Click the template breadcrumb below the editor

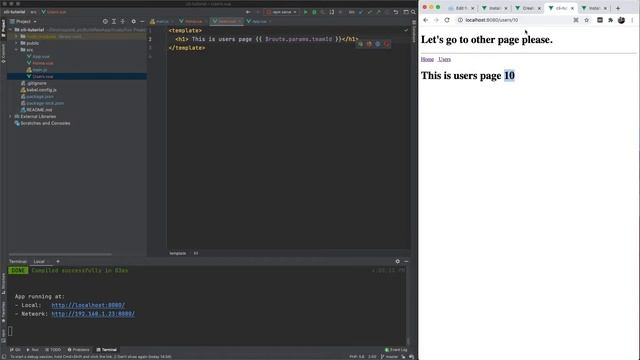(x=178, y=253)
